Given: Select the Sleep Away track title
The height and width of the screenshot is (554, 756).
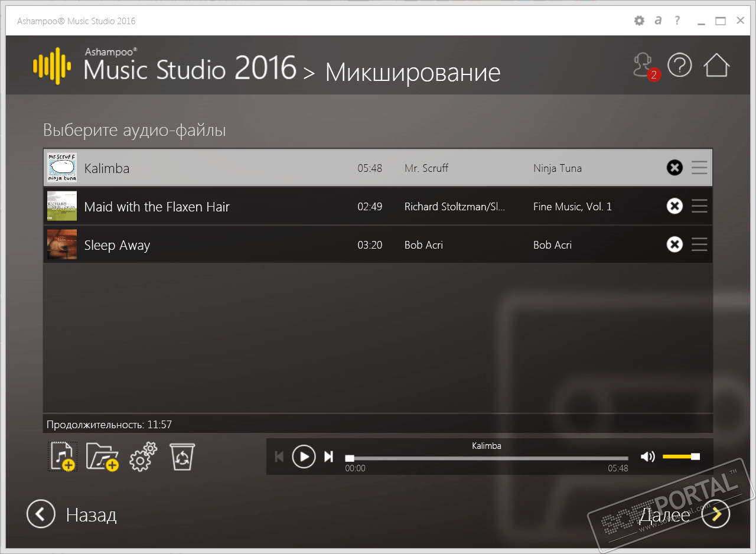Looking at the screenshot, I should [118, 246].
